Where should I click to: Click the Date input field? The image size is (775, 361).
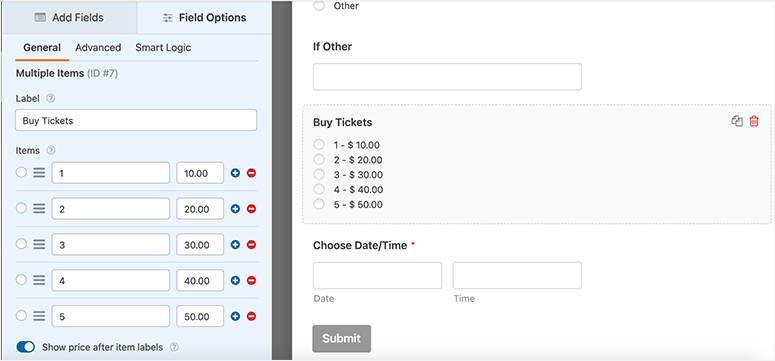click(377, 275)
